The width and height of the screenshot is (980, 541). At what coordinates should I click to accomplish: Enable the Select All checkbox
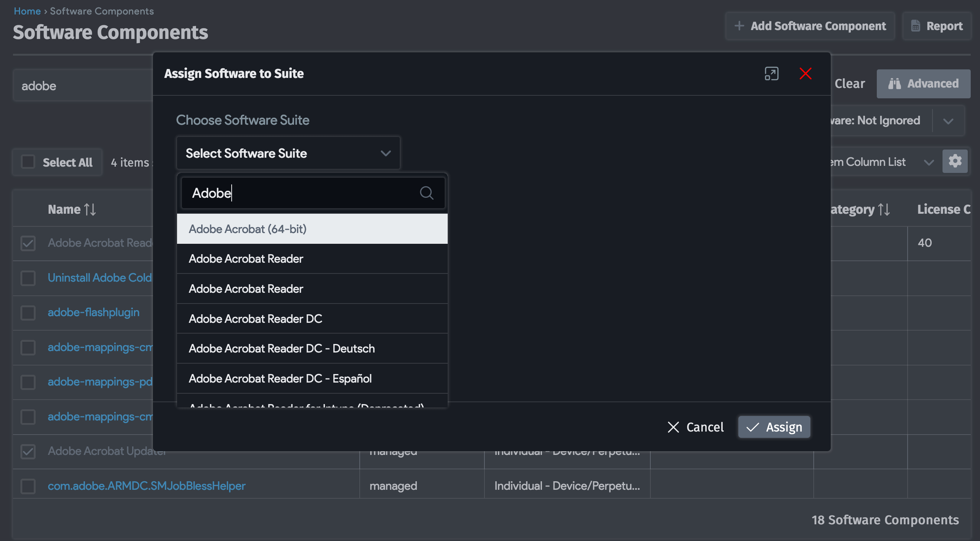pos(28,161)
